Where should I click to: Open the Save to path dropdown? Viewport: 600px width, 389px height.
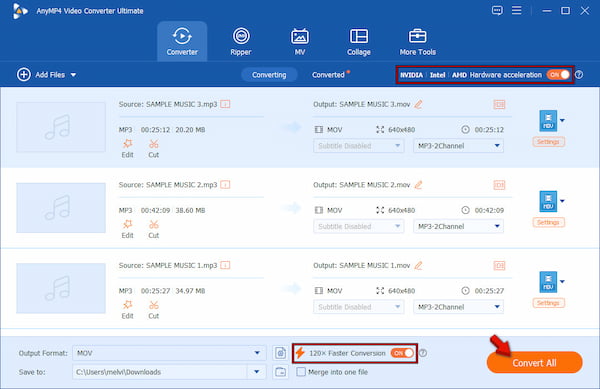(x=256, y=372)
